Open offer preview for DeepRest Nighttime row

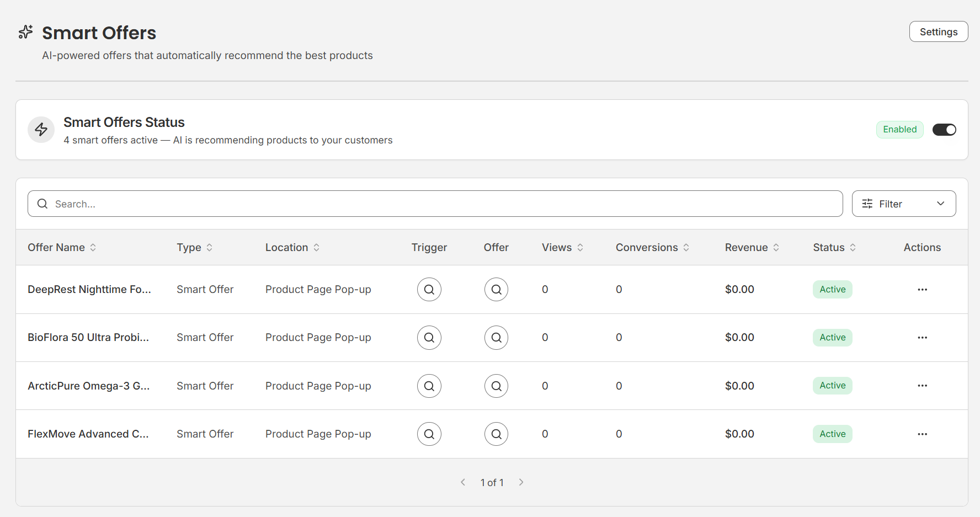tap(497, 289)
